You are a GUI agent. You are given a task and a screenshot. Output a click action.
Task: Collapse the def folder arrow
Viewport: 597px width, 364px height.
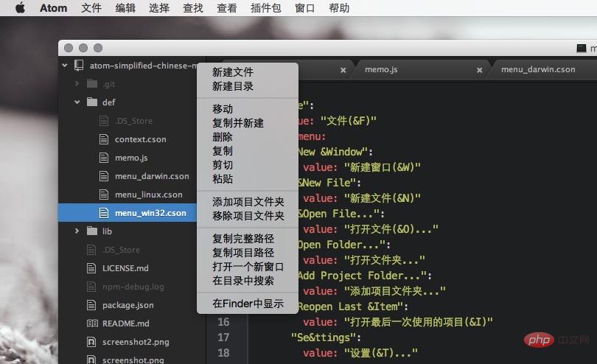coord(77,102)
